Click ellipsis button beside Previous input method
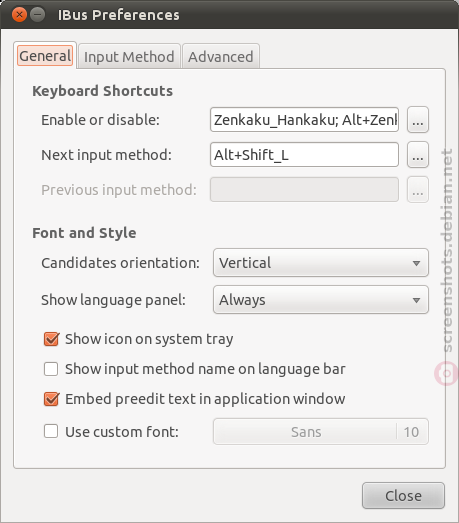Image resolution: width=459 pixels, height=523 pixels. (418, 190)
